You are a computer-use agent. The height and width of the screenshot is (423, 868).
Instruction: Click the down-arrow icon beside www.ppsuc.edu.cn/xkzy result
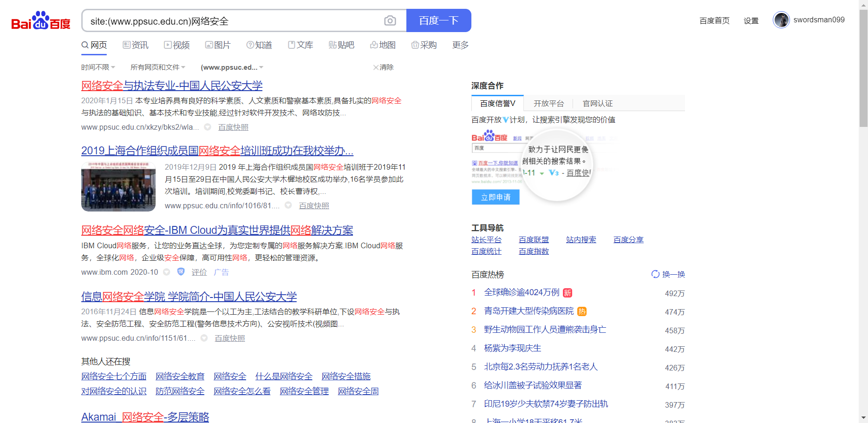pos(208,127)
